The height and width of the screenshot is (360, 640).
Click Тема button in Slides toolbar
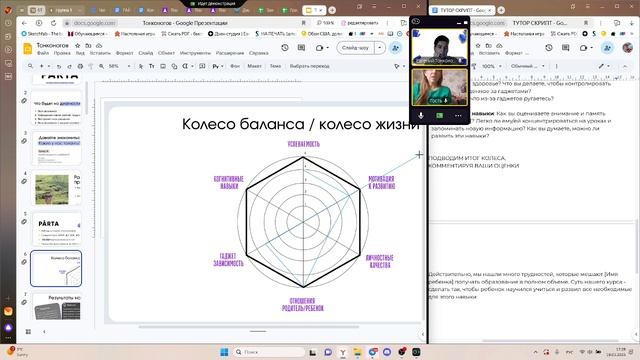(276, 66)
